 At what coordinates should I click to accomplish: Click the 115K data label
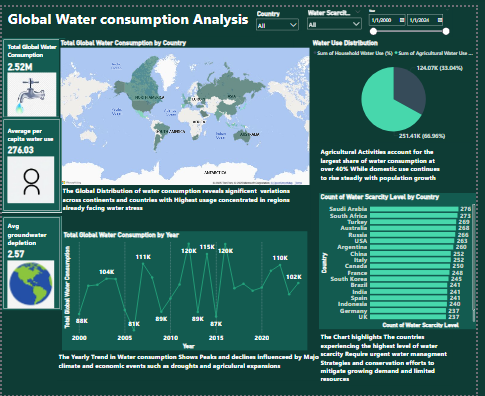(x=207, y=247)
